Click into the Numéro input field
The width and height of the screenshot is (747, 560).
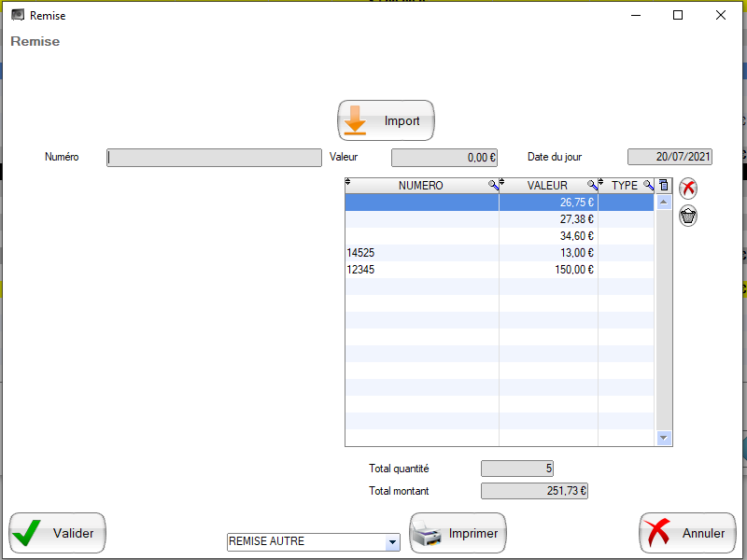point(214,158)
